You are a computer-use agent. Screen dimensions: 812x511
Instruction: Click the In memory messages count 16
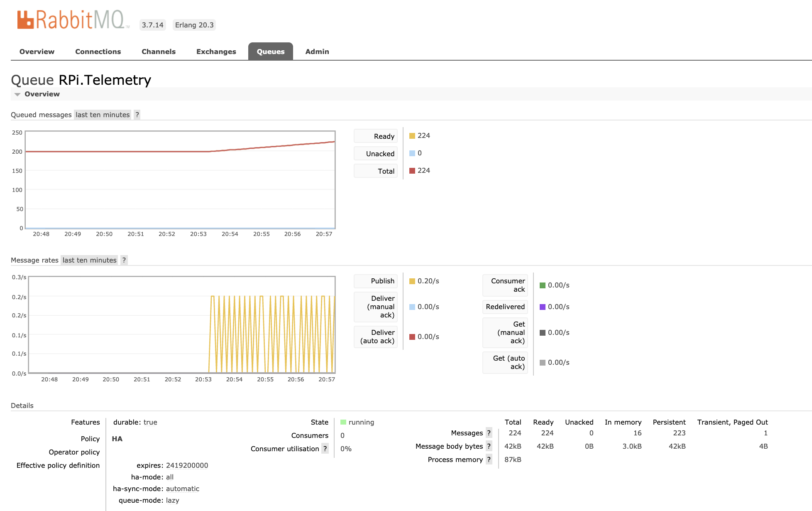(638, 433)
